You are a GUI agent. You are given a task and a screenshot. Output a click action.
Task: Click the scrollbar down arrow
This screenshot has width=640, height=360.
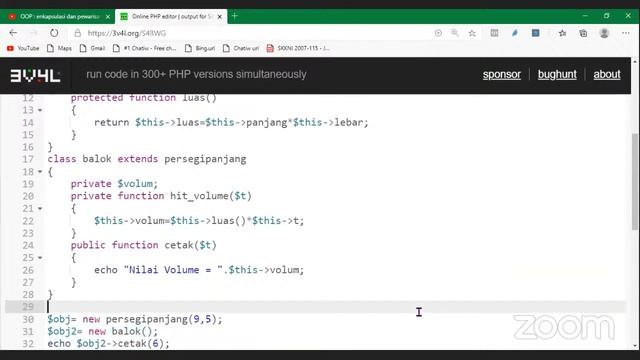pos(635,346)
